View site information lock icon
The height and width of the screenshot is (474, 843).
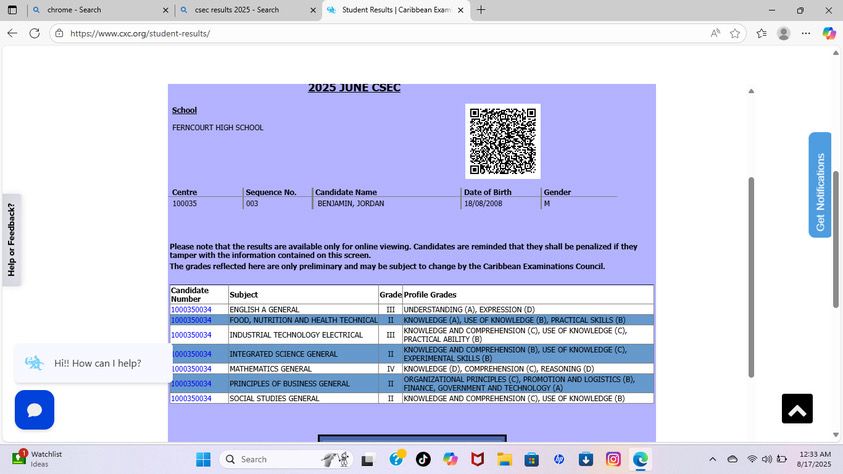[59, 33]
